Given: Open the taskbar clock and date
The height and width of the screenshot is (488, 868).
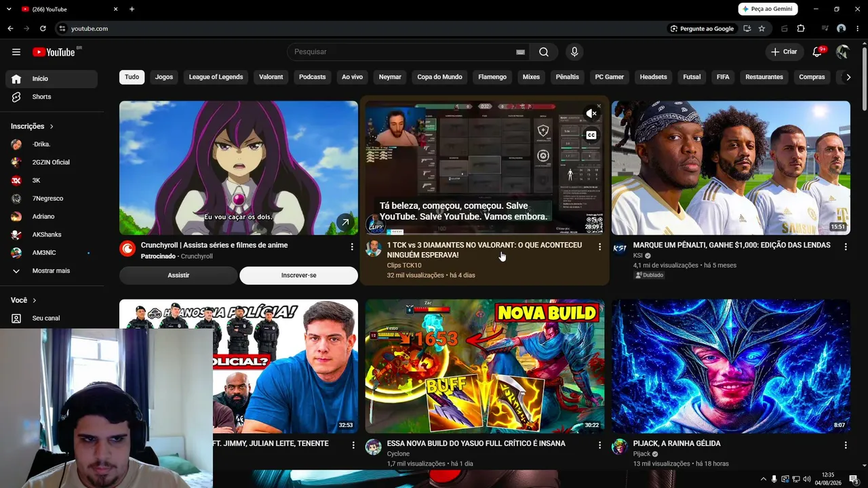Looking at the screenshot, I should coord(829,479).
